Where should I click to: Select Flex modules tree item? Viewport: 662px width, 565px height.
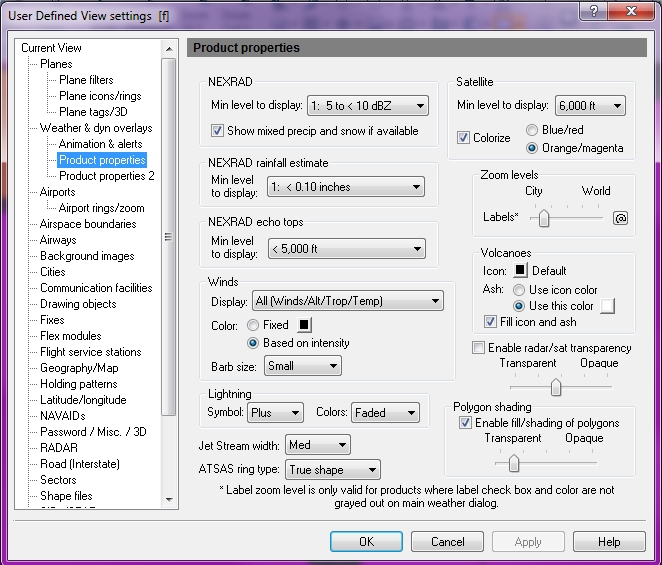pyautogui.click(x=71, y=336)
